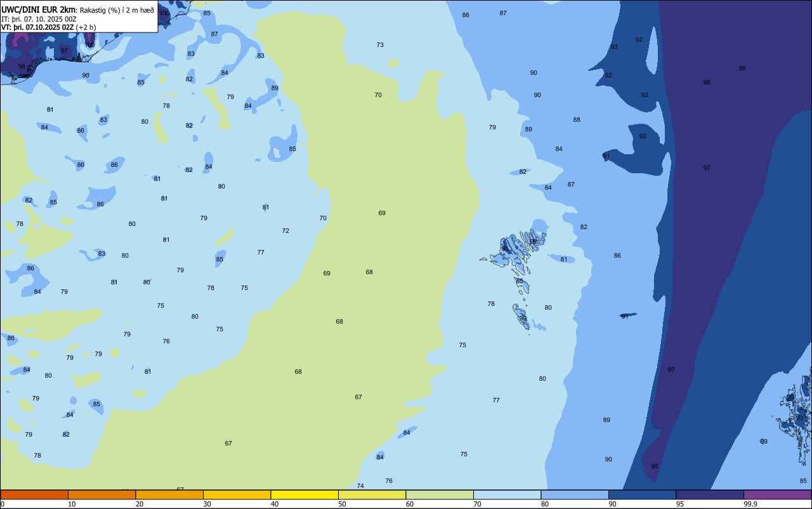The image size is (812, 509).
Task: Click the legend tick label '10'
Action: tap(72, 504)
